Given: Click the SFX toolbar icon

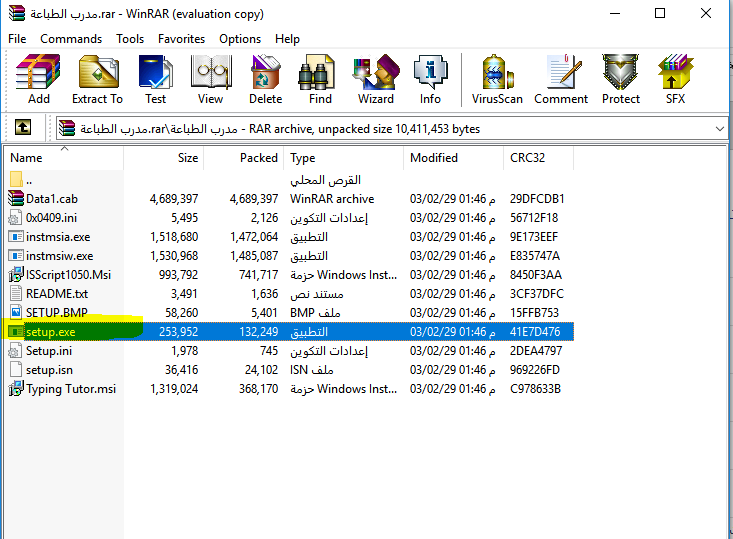Looking at the screenshot, I should 676,72.
